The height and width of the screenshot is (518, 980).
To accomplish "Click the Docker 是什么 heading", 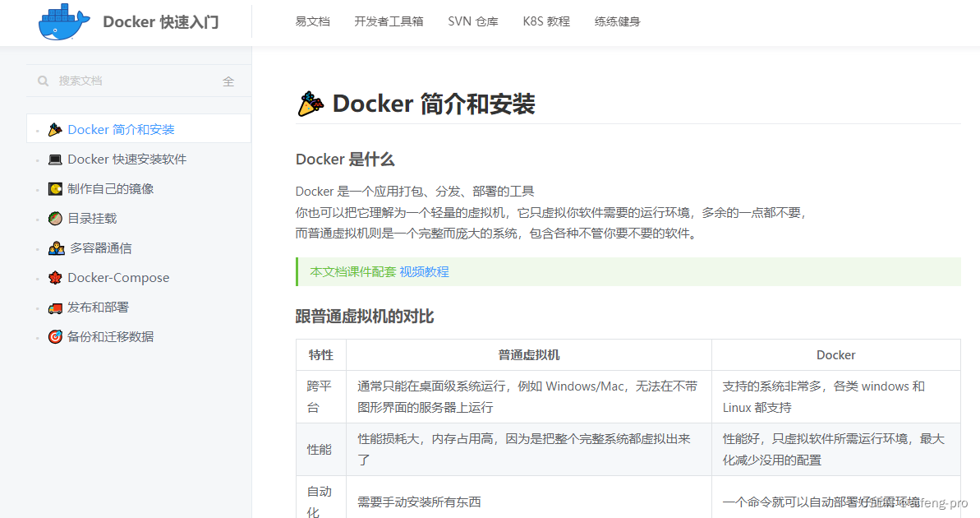I will click(345, 160).
